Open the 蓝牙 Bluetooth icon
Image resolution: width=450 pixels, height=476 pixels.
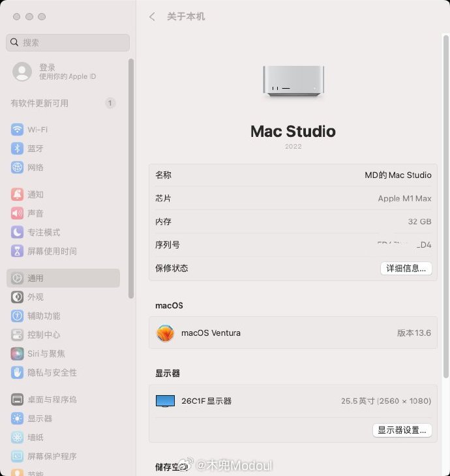pos(18,149)
